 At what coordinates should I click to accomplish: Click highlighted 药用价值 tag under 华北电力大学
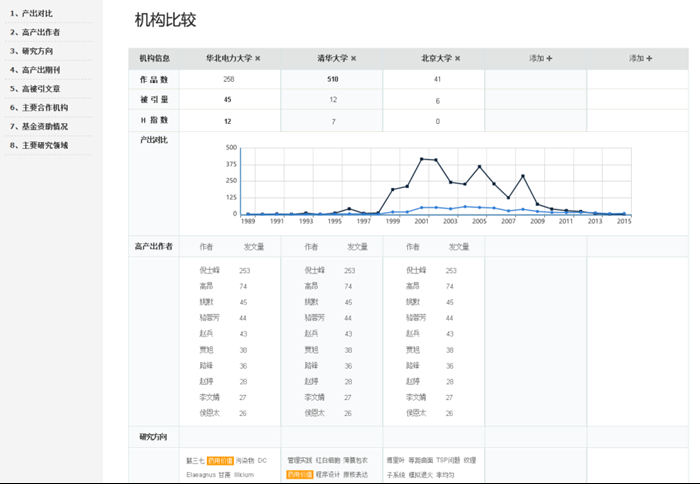220,460
